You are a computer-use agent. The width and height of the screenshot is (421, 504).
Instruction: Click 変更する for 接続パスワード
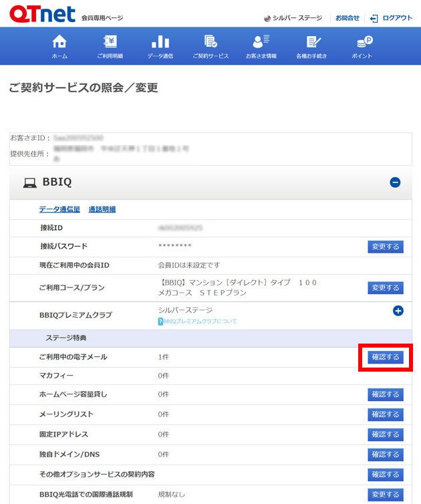click(386, 247)
